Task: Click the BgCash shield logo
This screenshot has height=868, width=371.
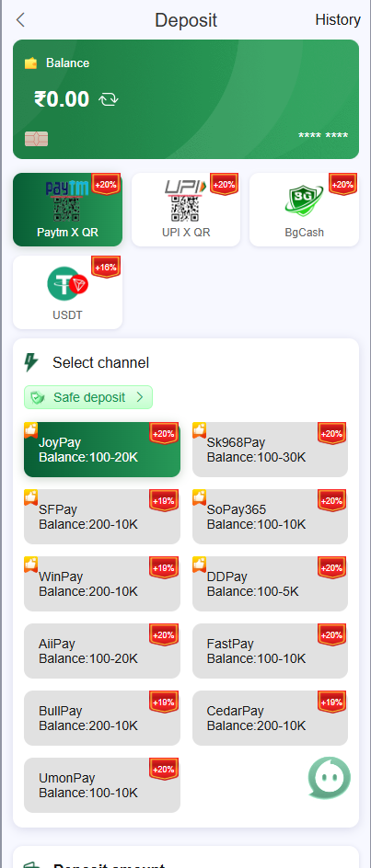Action: (304, 200)
